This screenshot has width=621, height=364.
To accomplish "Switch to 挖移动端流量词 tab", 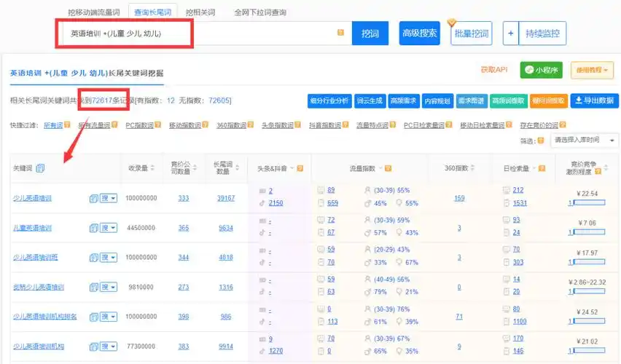I will tap(94, 12).
